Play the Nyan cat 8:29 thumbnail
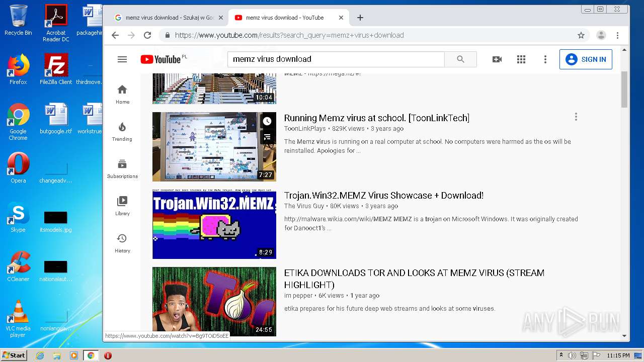 coord(214,224)
